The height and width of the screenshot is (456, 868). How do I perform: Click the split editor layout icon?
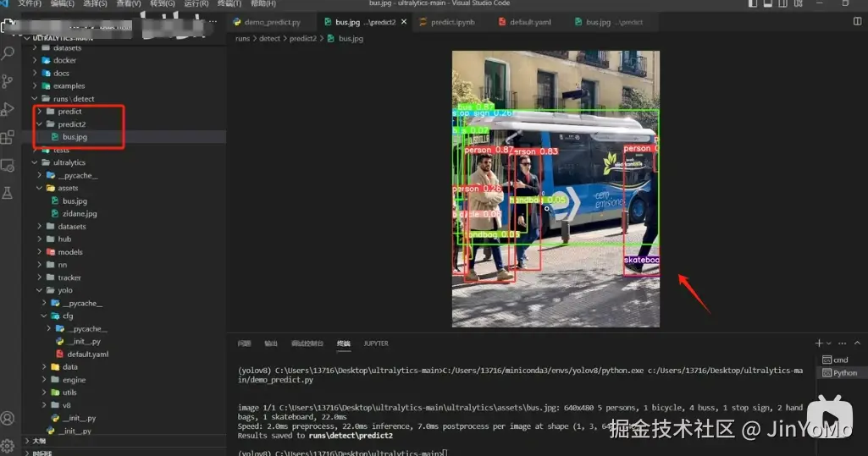click(x=857, y=21)
